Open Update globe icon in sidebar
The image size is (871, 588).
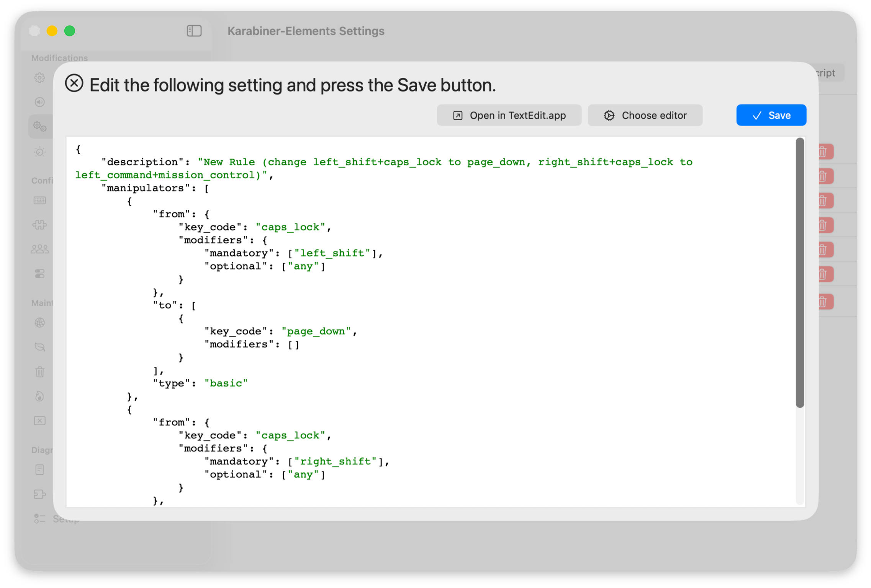tap(39, 323)
